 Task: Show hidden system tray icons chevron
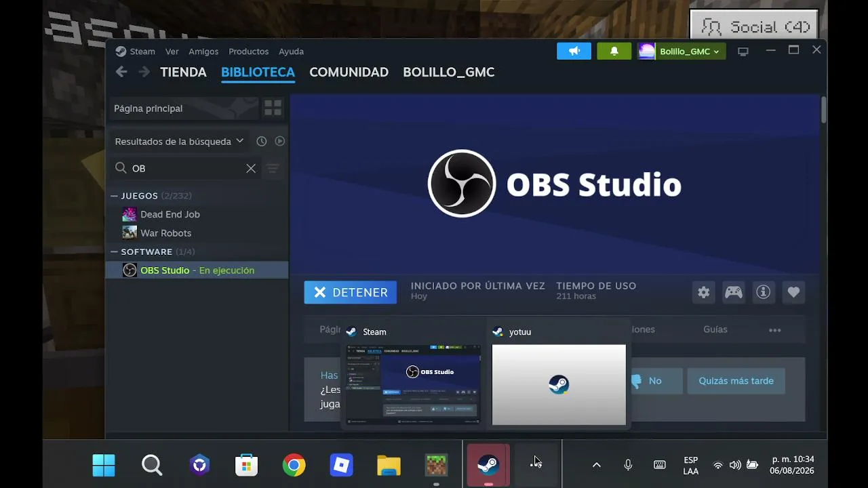point(597,465)
